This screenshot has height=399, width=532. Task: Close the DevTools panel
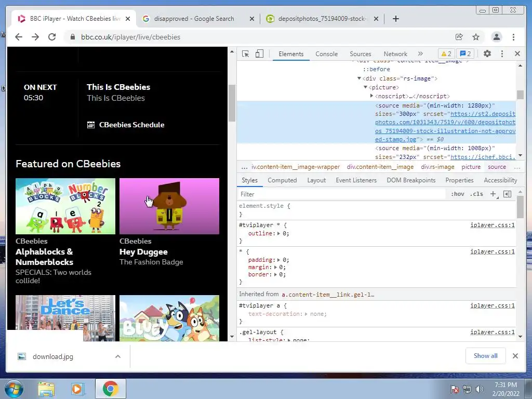click(517, 54)
